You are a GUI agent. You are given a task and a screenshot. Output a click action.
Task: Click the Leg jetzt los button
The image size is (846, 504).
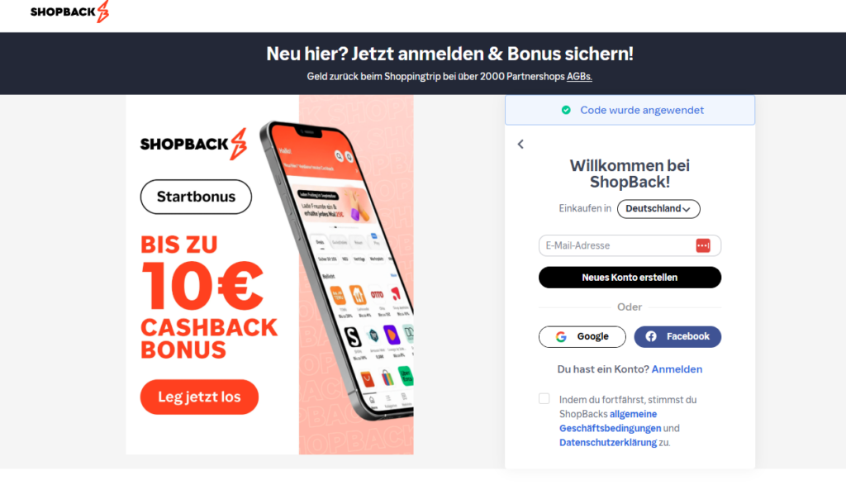pos(199,397)
